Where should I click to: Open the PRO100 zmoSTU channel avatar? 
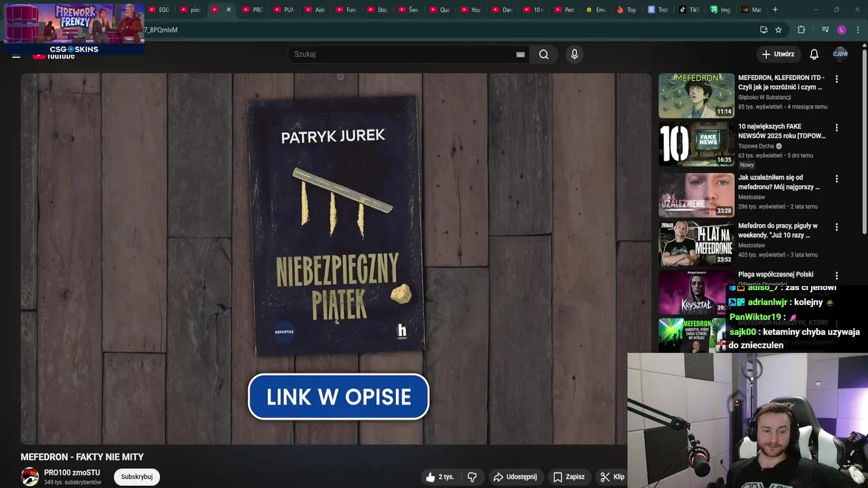(30, 477)
